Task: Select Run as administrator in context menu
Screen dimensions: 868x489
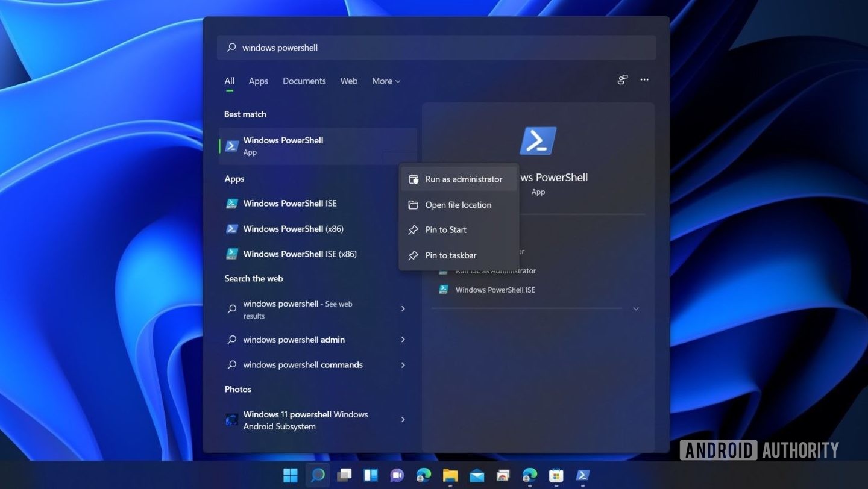Action: tap(459, 179)
